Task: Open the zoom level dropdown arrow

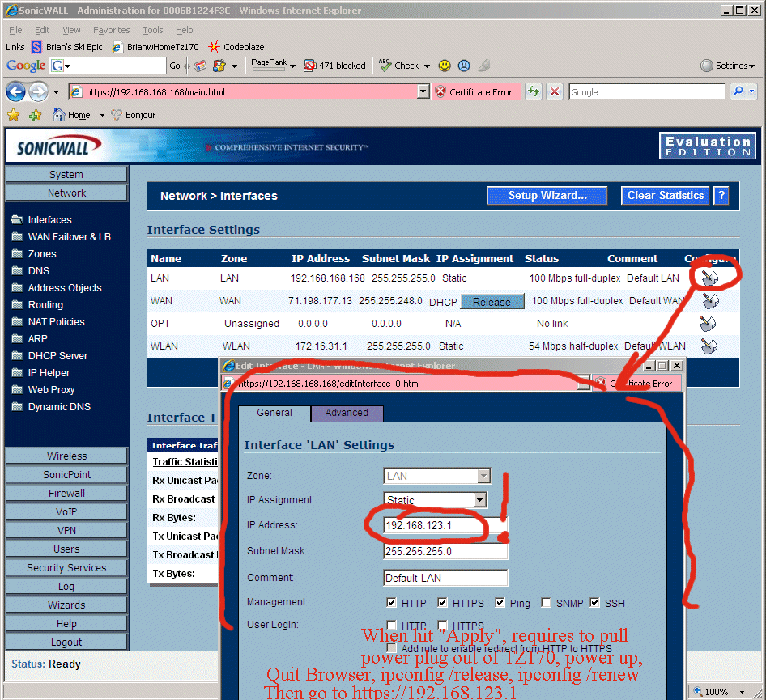Action: click(742, 692)
